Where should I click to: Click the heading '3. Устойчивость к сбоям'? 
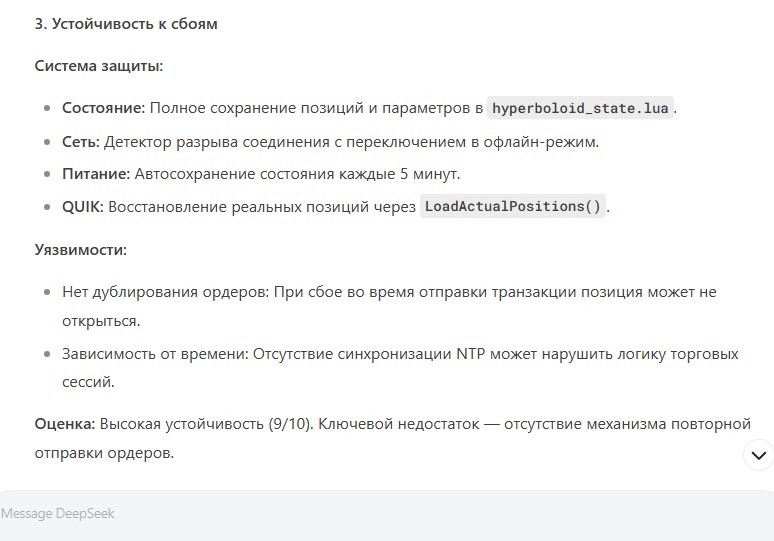126,24
